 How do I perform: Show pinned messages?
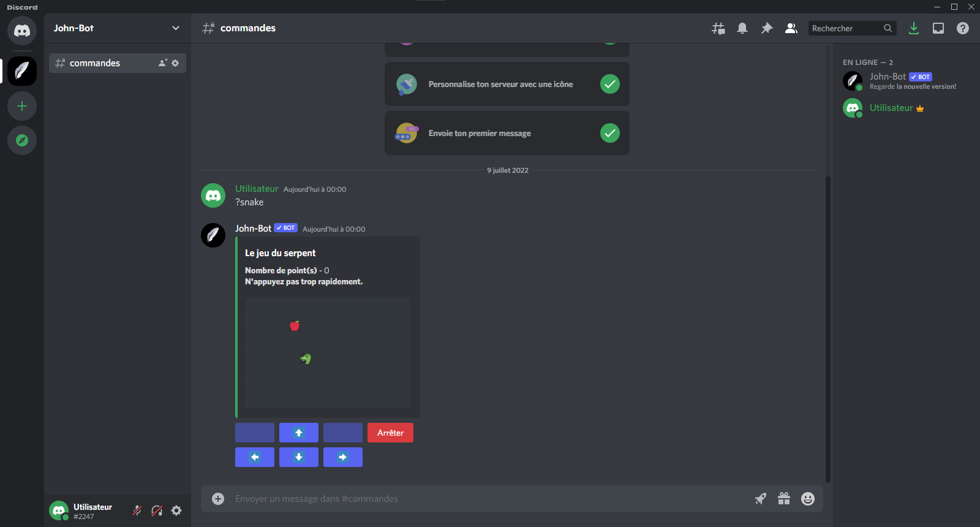point(767,28)
